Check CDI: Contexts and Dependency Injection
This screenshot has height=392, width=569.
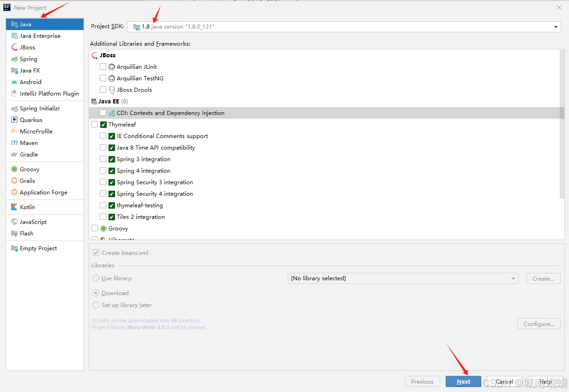pos(103,113)
